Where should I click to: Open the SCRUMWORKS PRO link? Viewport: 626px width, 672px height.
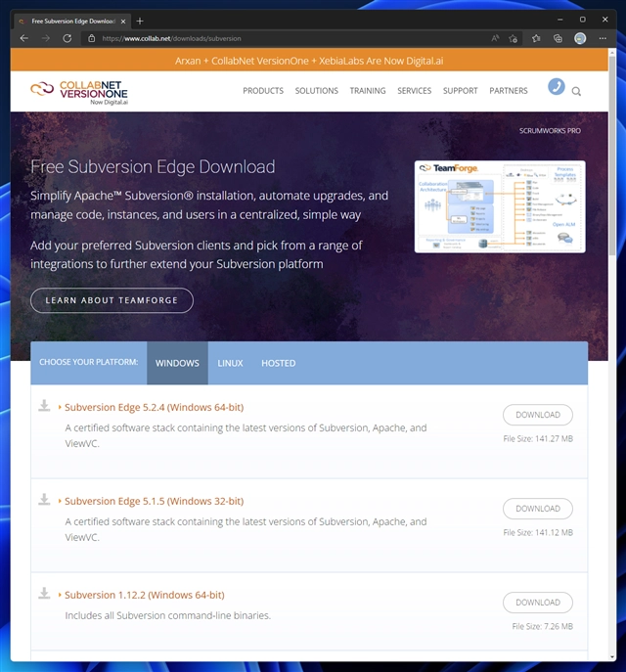(x=550, y=131)
